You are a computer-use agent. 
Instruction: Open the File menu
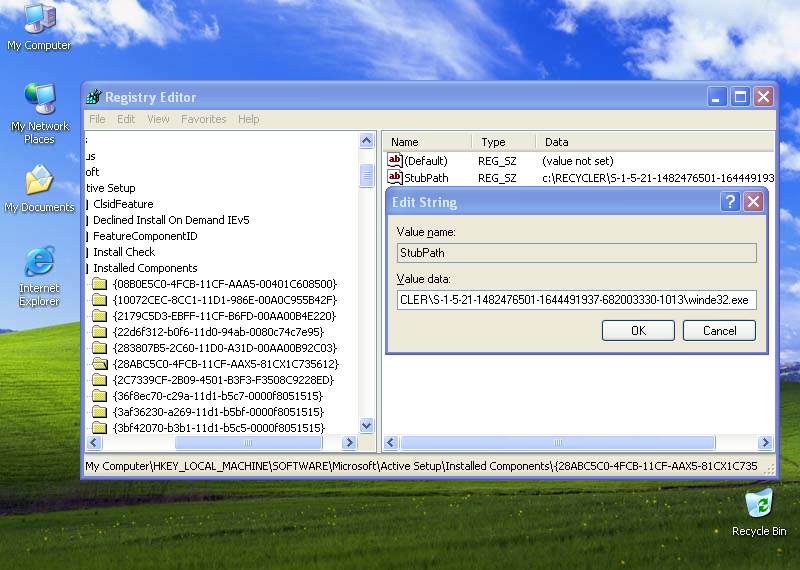(97, 119)
